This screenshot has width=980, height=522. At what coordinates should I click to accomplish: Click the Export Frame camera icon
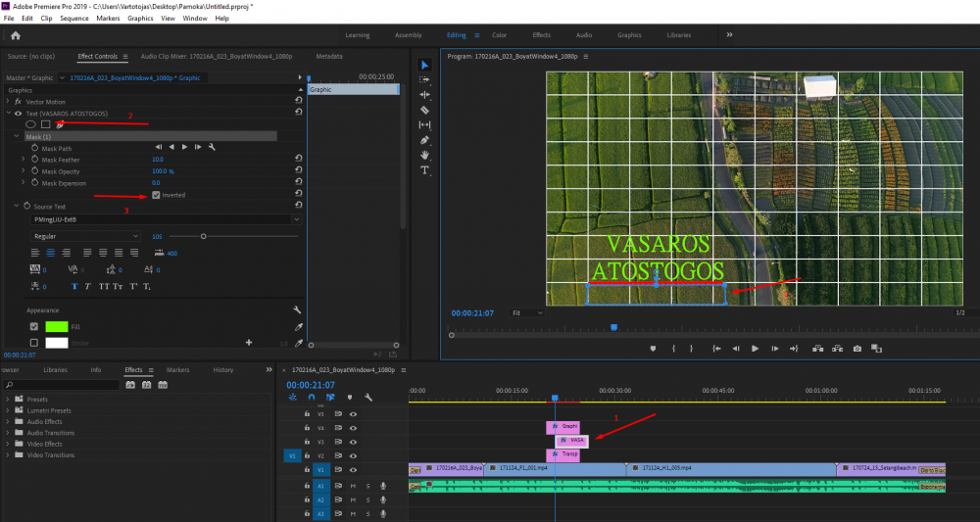(x=857, y=349)
